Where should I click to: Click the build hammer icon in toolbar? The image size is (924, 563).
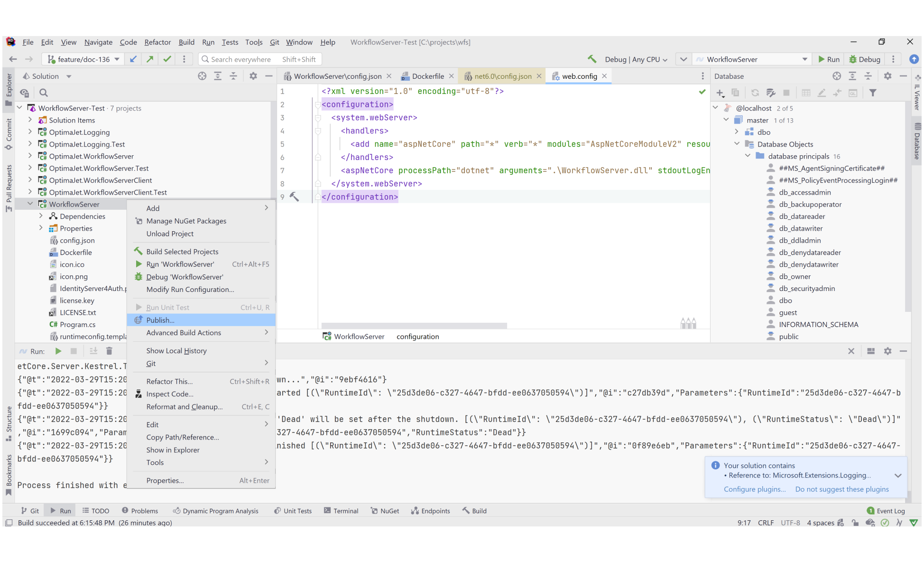click(x=591, y=59)
